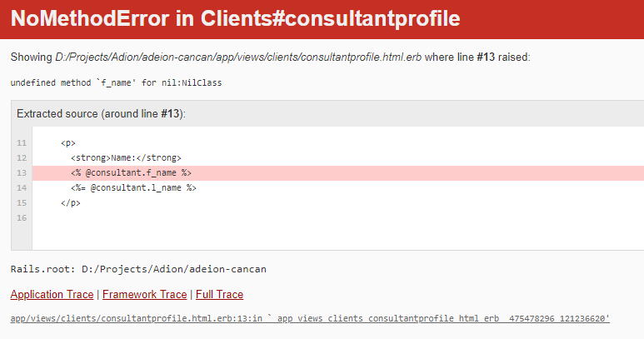The image size is (644, 339).
Task: Switch to the Framework Trace view
Action: point(144,295)
